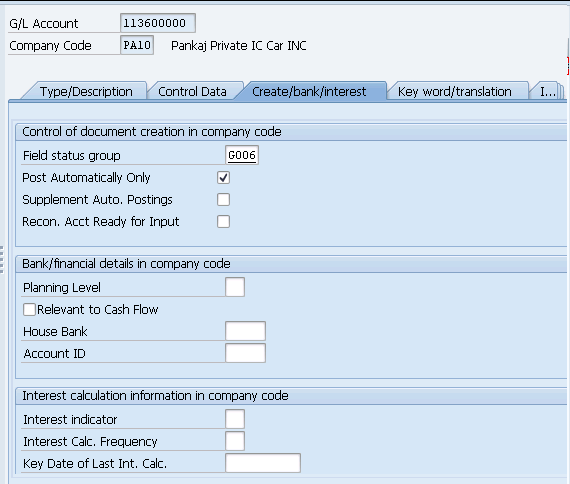Image resolution: width=570 pixels, height=484 pixels.
Task: Click the Company Code PA10 field
Action: (x=137, y=45)
